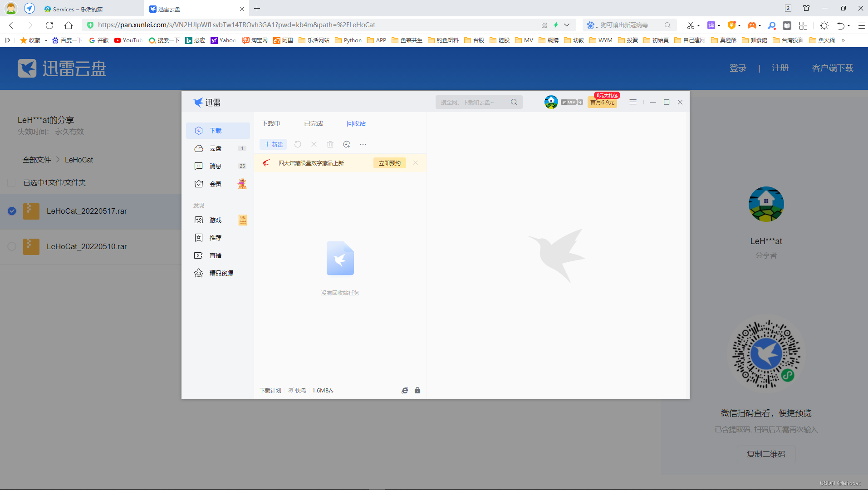Click the 立即预约 button in the banner
Image resolution: width=868 pixels, height=490 pixels.
click(390, 163)
